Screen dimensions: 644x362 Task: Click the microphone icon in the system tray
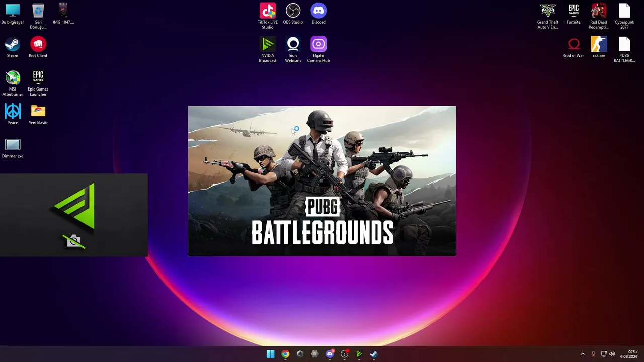(x=593, y=354)
